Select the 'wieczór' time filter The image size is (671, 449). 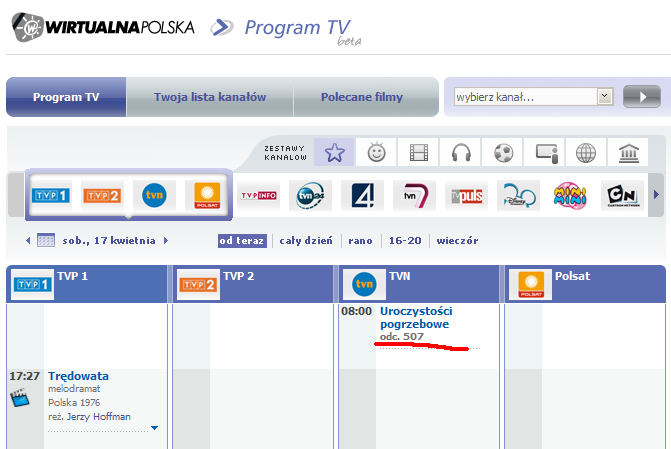457,241
